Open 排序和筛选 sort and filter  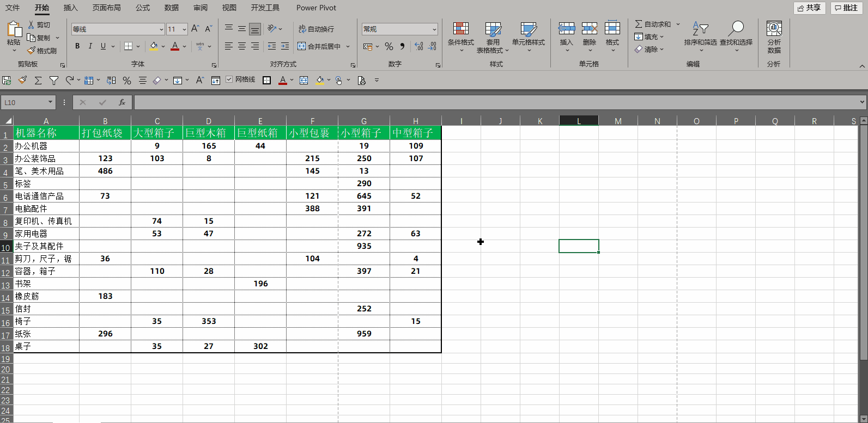[700, 36]
